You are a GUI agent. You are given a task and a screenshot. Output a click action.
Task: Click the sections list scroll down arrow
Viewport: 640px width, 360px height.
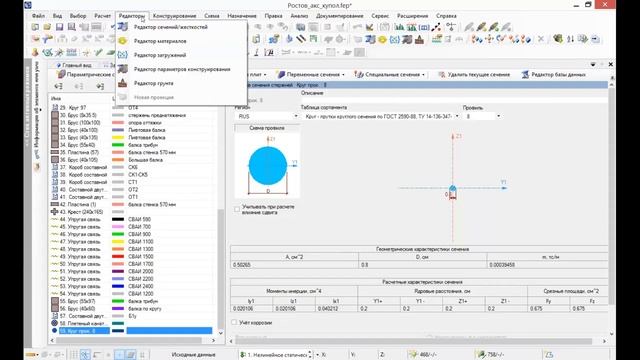221,333
